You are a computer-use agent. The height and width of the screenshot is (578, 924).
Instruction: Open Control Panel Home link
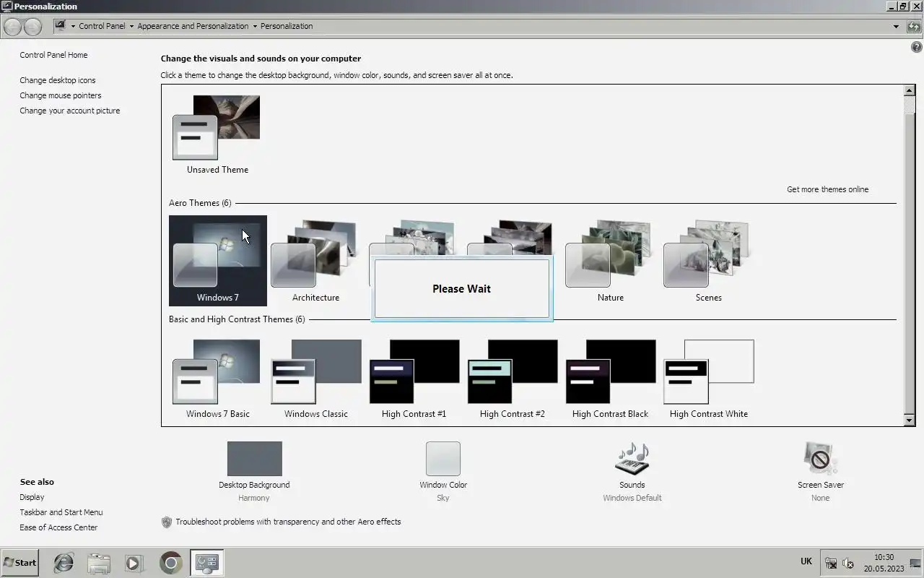pyautogui.click(x=53, y=55)
